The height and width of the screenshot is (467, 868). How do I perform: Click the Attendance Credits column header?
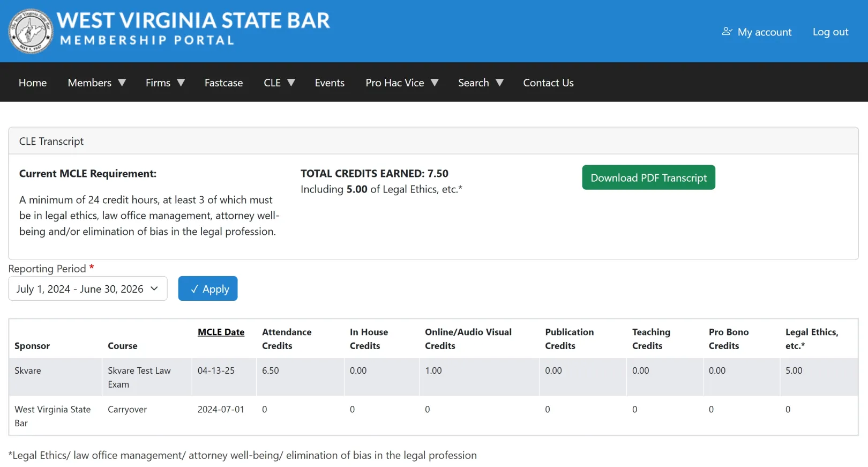coord(287,339)
